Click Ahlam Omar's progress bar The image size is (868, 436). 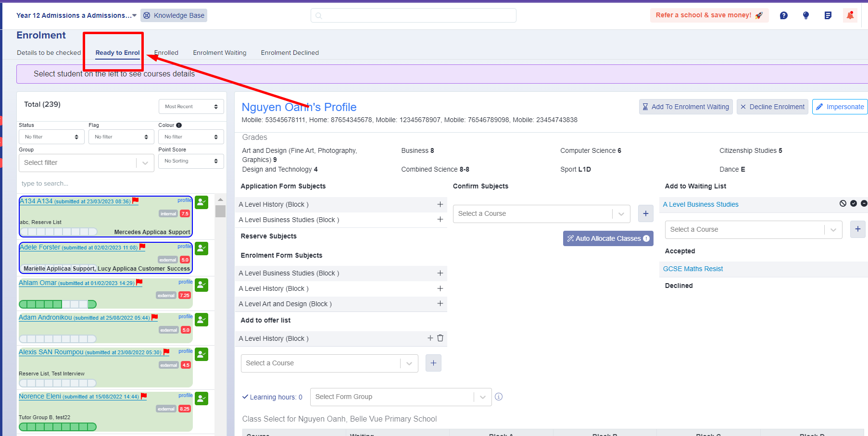pos(58,304)
